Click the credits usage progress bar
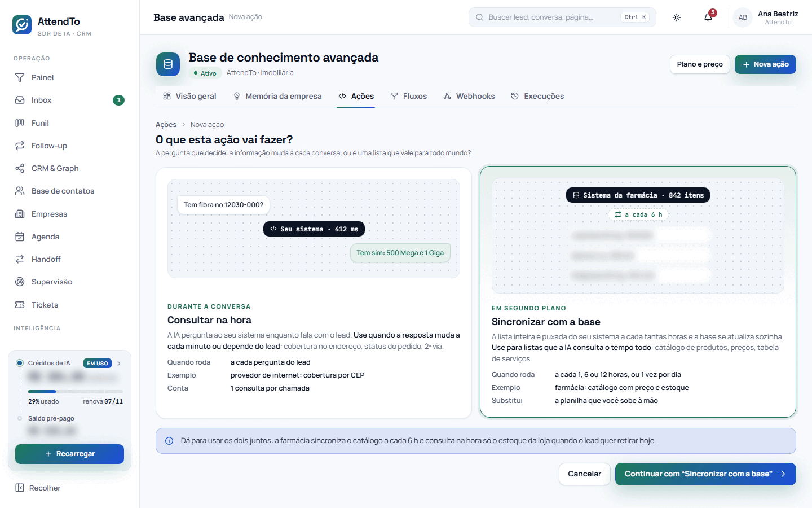812x508 pixels. click(x=76, y=392)
